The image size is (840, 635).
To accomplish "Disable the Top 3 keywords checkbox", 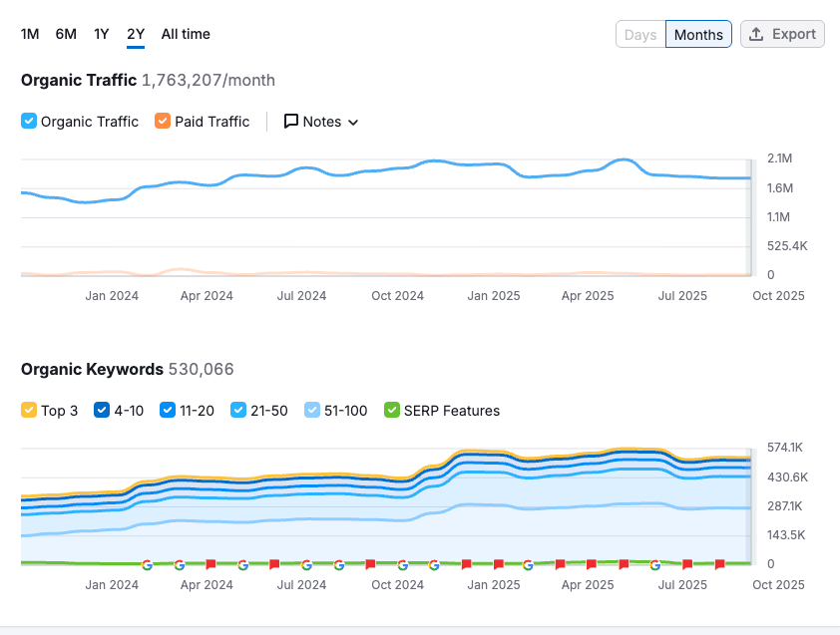I will (x=29, y=411).
